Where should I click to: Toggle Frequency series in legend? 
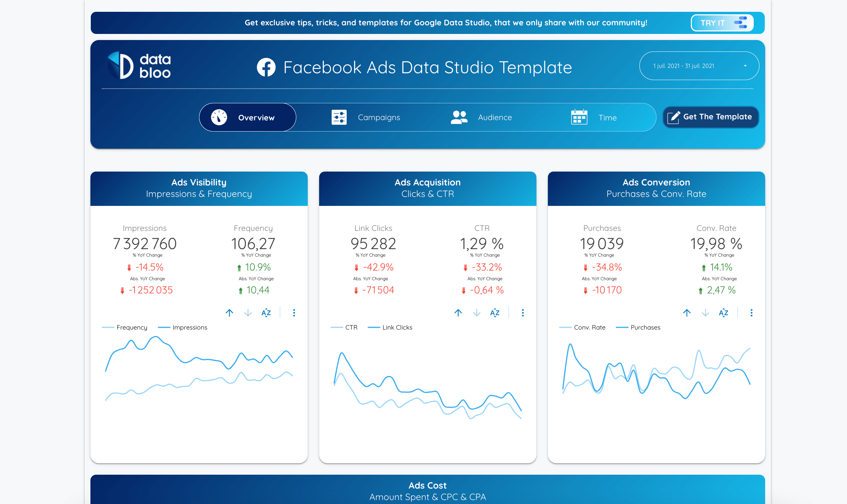click(x=125, y=327)
